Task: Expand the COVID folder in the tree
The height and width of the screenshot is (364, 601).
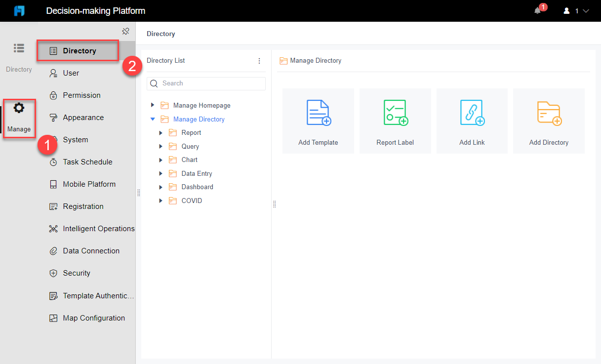Action: (x=160, y=201)
